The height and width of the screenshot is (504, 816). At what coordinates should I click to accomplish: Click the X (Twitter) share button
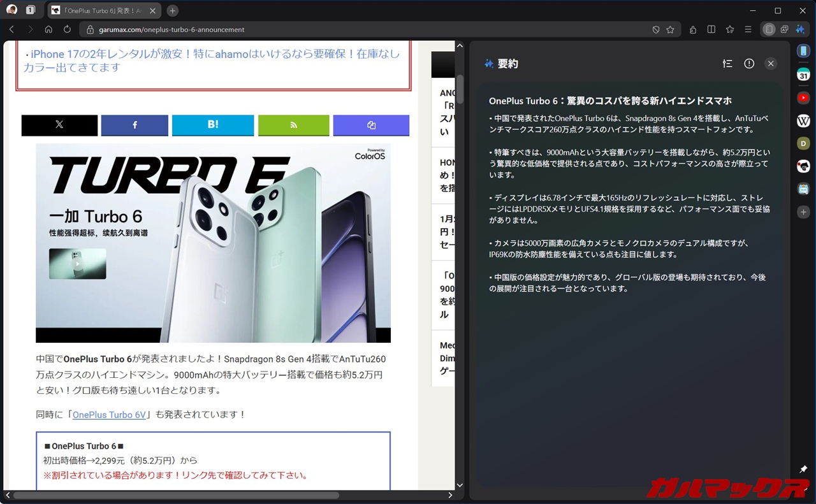59,125
